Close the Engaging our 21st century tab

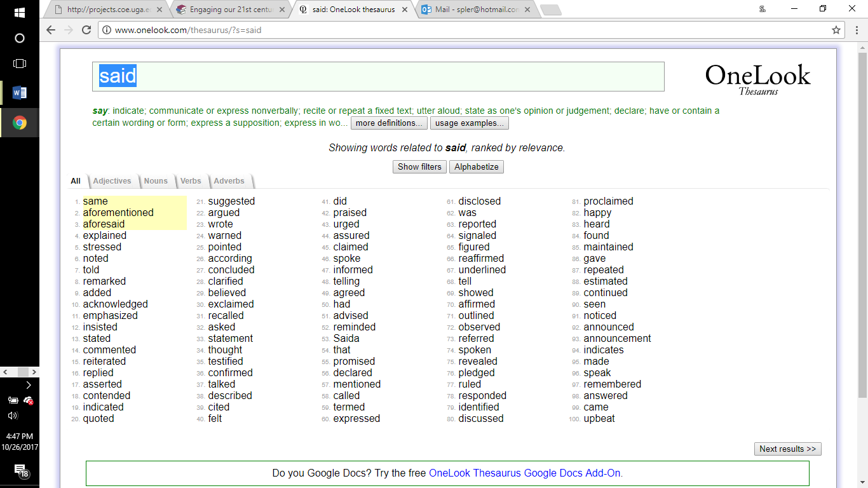tap(281, 10)
